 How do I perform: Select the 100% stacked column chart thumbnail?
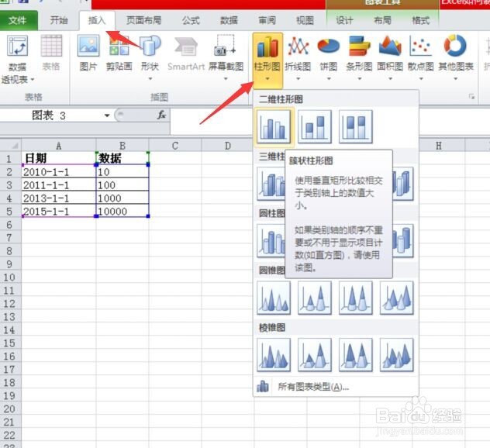tap(356, 126)
